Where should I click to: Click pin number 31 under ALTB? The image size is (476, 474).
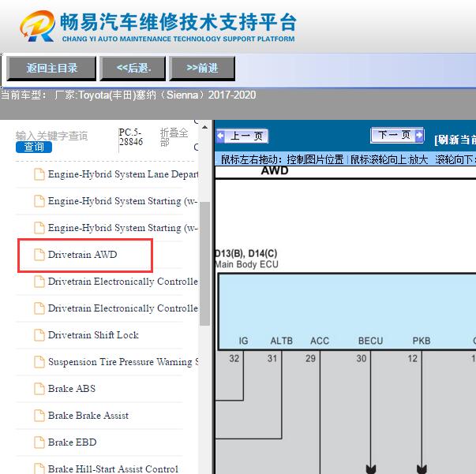pyautogui.click(x=272, y=358)
